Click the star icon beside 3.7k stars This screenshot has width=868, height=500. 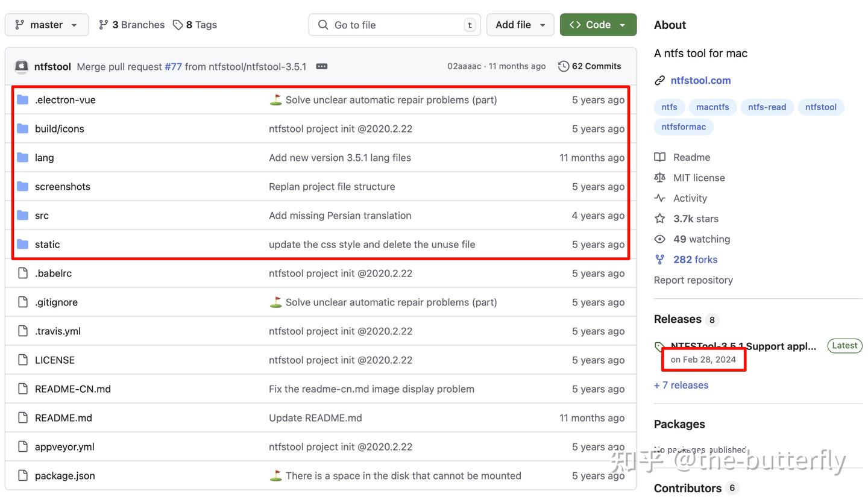point(660,219)
